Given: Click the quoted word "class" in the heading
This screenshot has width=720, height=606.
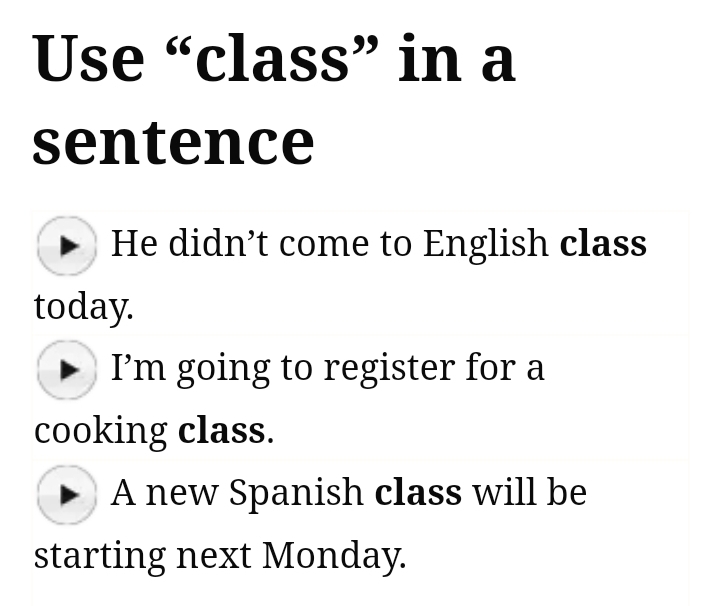Looking at the screenshot, I should coord(273,58).
